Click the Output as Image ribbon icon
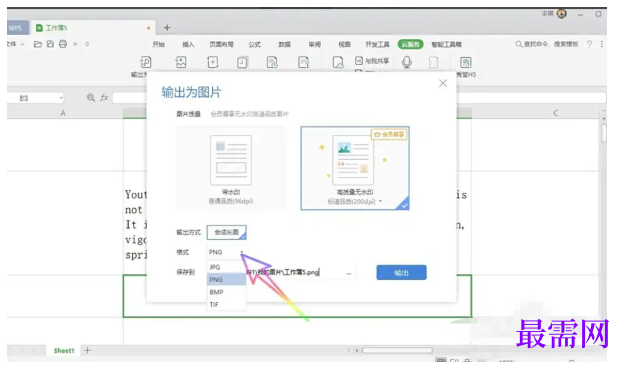The width and height of the screenshot is (628, 365). point(181,62)
